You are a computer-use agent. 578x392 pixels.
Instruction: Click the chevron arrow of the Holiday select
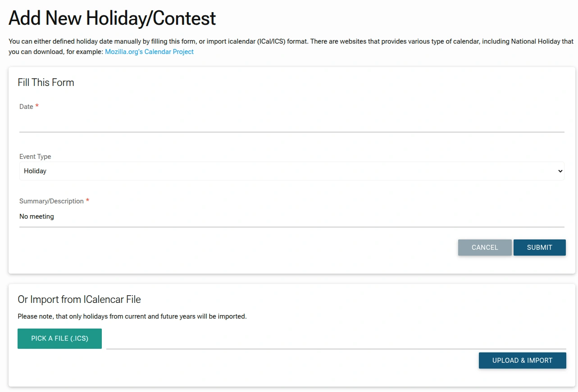coord(560,171)
